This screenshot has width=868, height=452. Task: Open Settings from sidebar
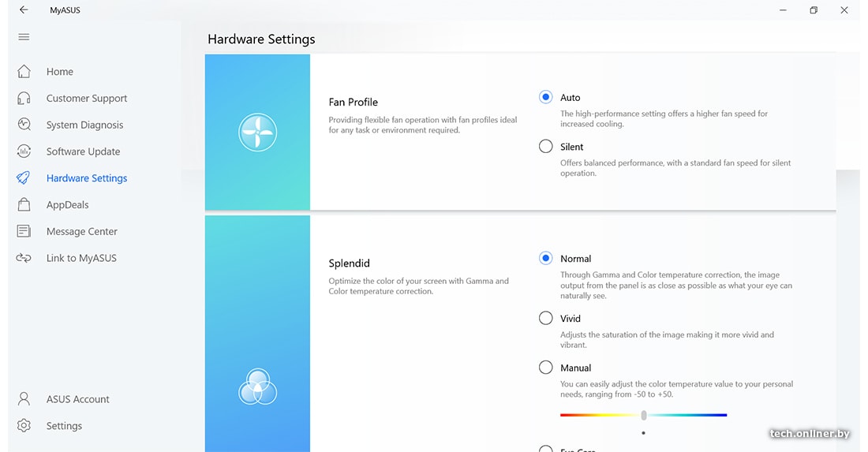pyautogui.click(x=64, y=425)
